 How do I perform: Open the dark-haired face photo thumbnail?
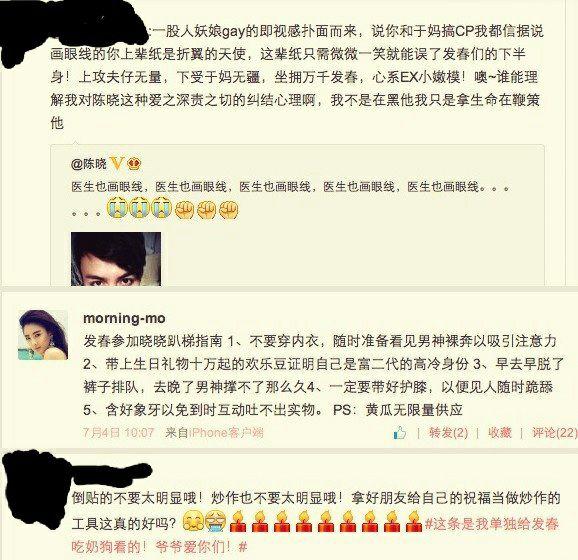pos(116,259)
